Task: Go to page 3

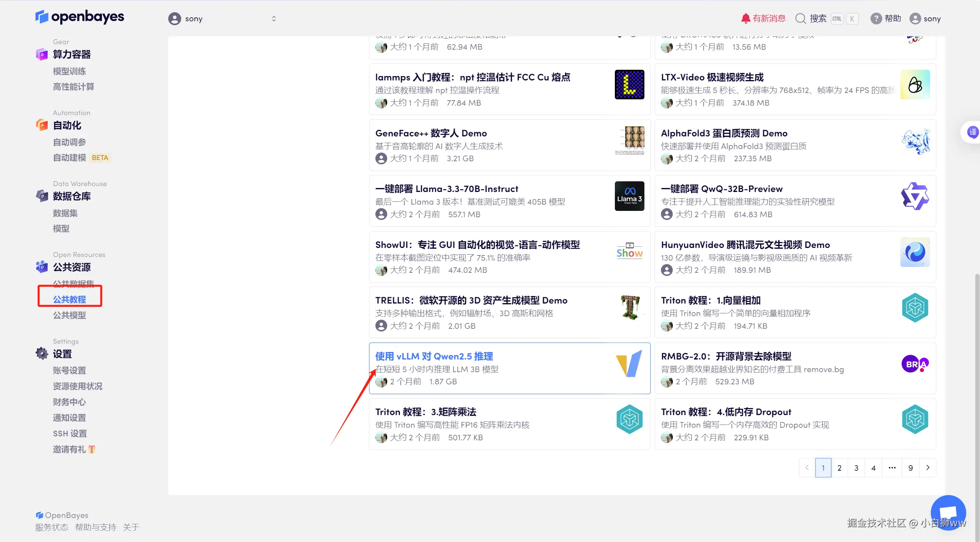Action: click(856, 467)
